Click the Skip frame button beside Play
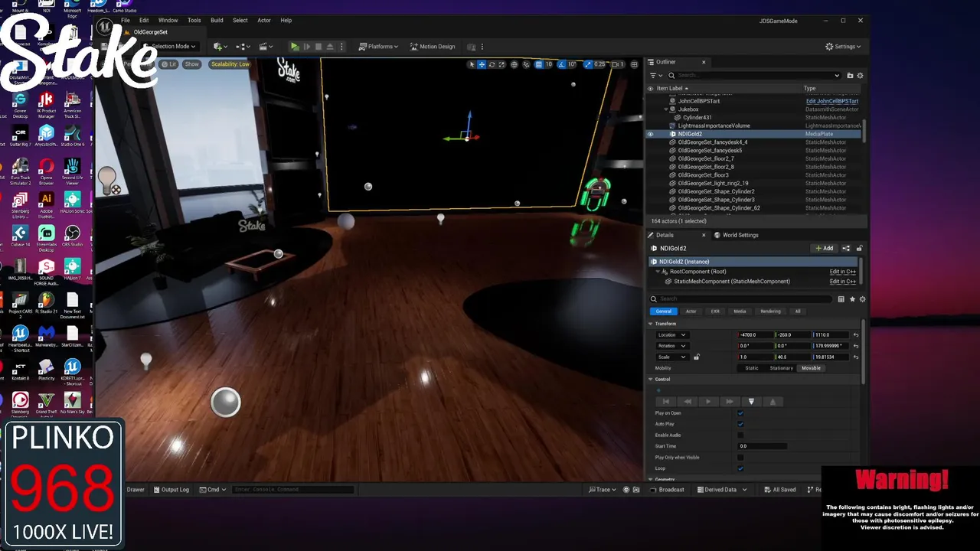This screenshot has width=980, height=551. click(x=307, y=47)
